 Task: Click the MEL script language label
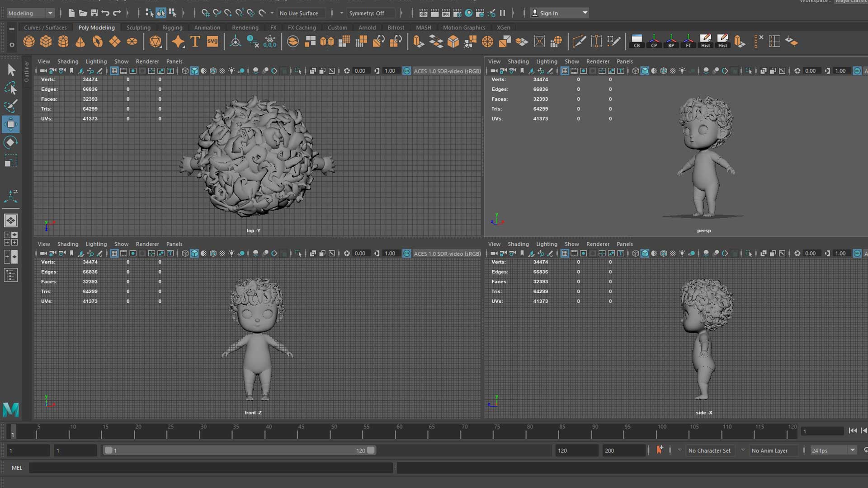[x=17, y=468]
